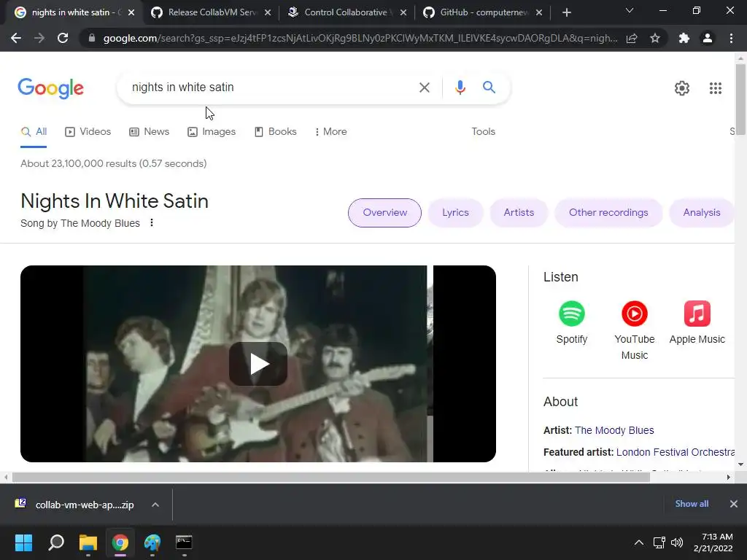Switch to Control Collaborative browser tab
Viewport: 747px width, 560px height.
(347, 12)
